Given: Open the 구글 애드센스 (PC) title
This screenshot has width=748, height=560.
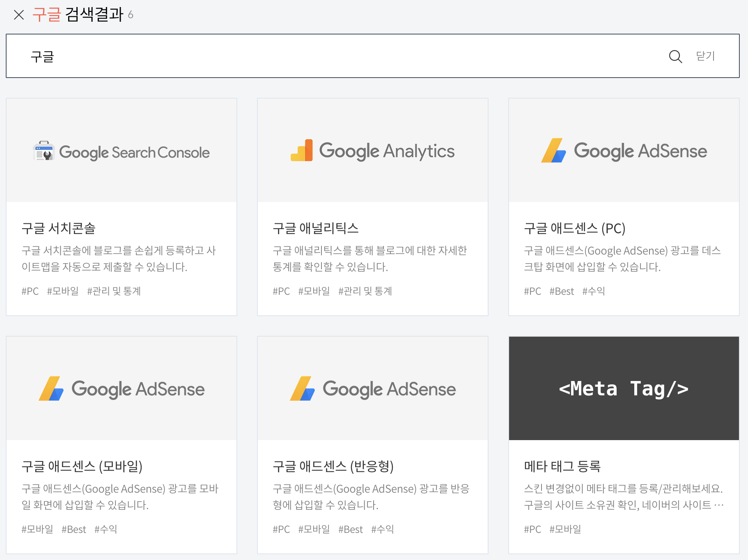Looking at the screenshot, I should [x=575, y=228].
